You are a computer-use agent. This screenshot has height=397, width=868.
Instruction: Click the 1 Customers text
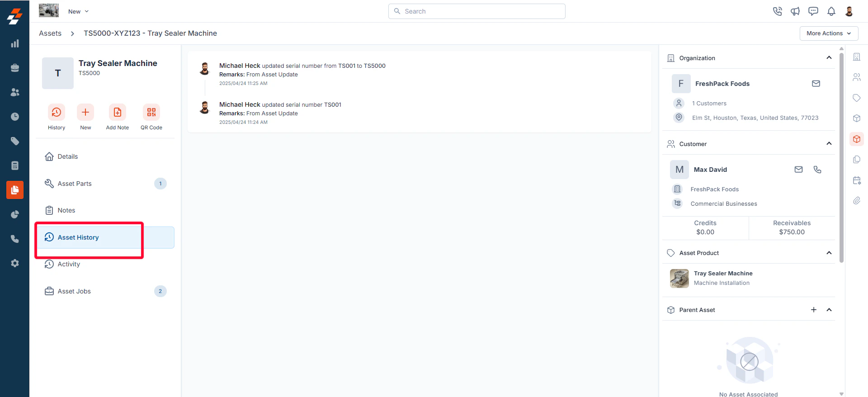(x=709, y=104)
